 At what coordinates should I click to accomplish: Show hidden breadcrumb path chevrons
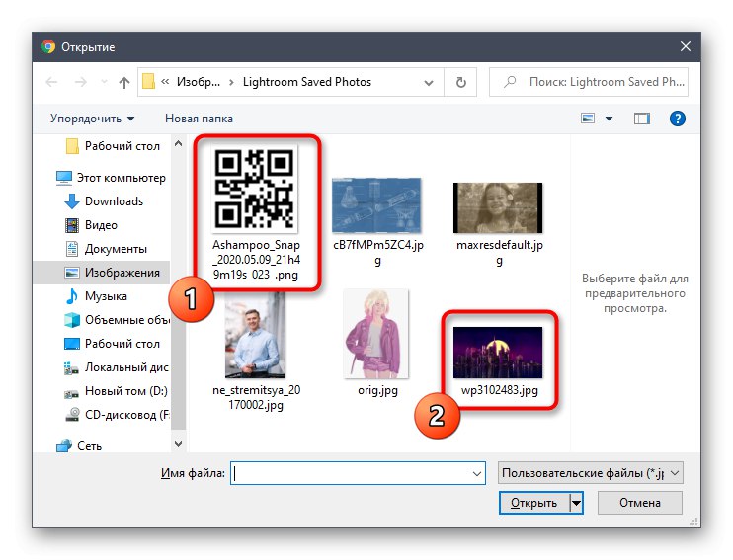coord(165,82)
